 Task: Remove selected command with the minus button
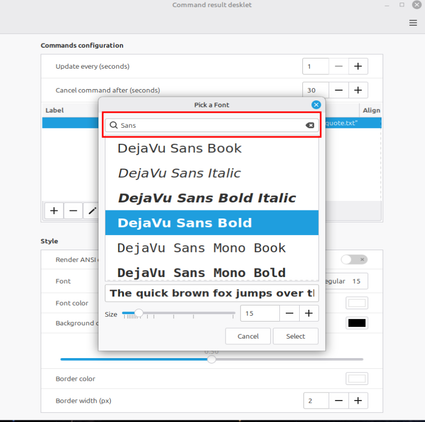pos(73,211)
